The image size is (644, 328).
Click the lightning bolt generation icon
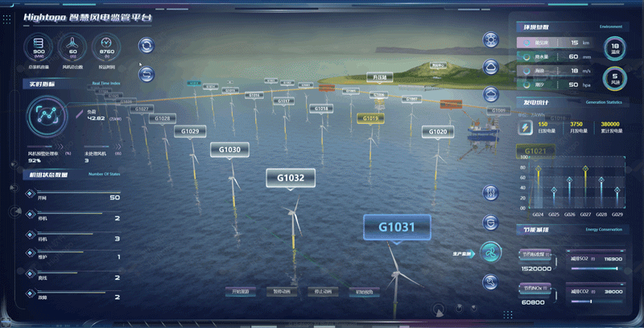click(525, 128)
